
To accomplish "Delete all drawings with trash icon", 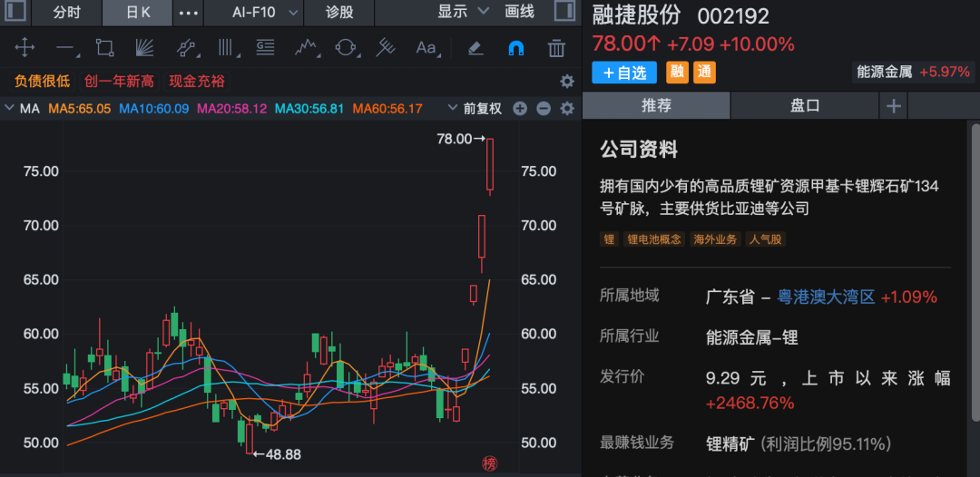I will pos(556,47).
